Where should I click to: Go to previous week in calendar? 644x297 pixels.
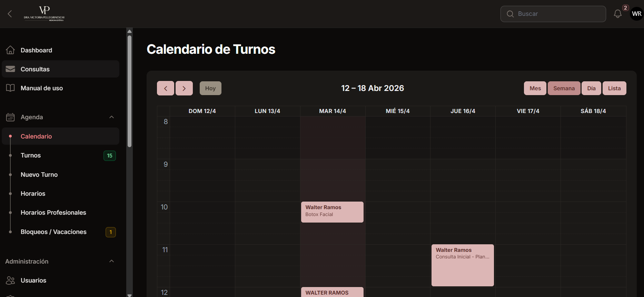[x=166, y=89]
